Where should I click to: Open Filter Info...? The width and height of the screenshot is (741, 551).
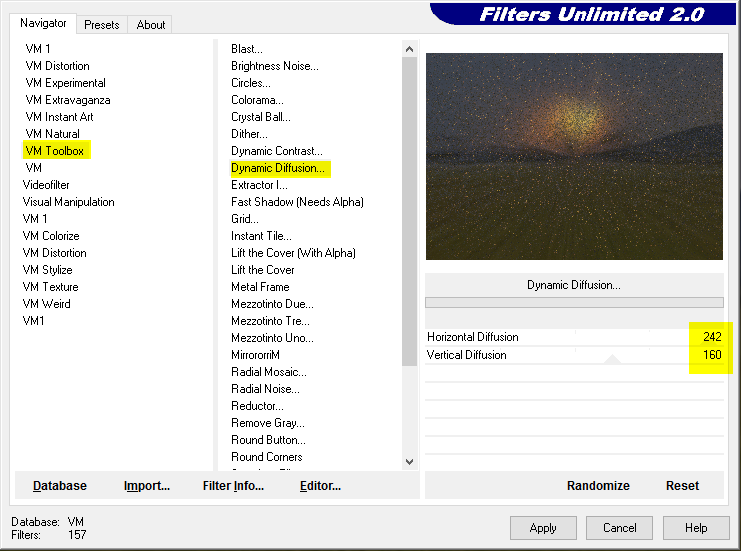(x=233, y=486)
